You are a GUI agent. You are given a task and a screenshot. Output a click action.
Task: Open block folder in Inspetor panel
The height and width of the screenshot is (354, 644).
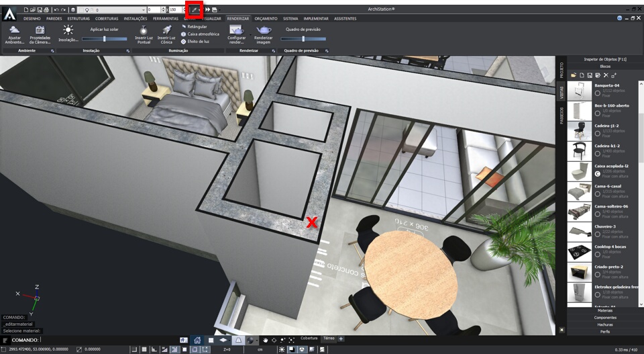574,75
